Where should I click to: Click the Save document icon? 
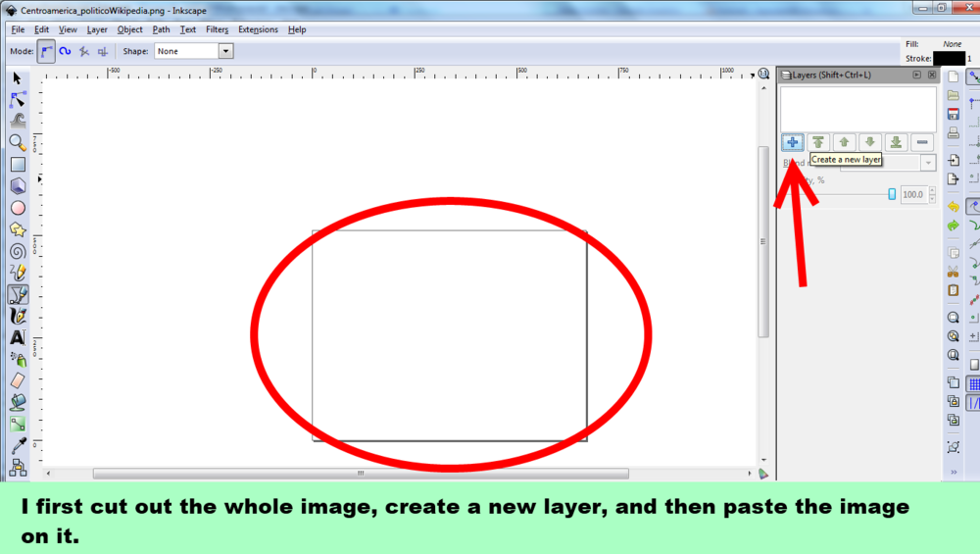953,114
